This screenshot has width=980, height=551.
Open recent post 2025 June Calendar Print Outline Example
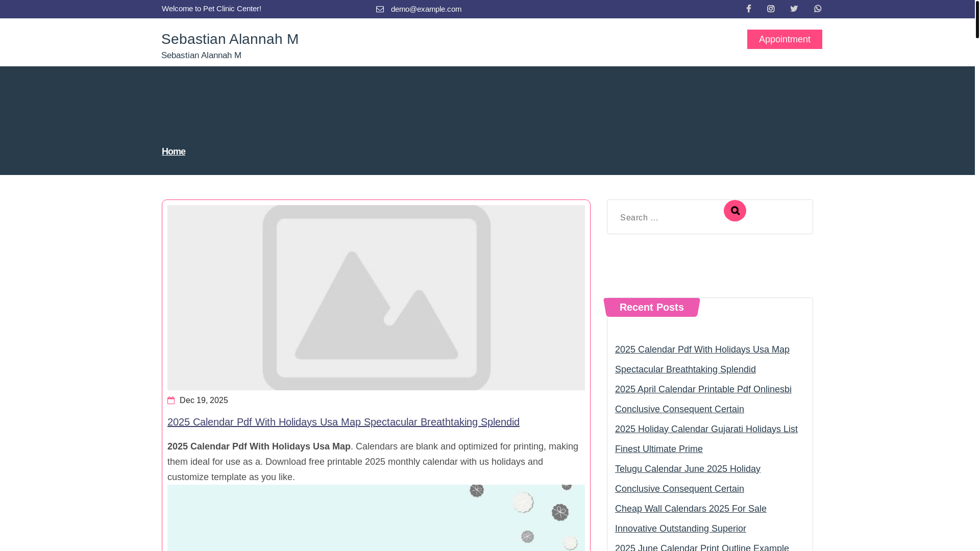(x=702, y=547)
